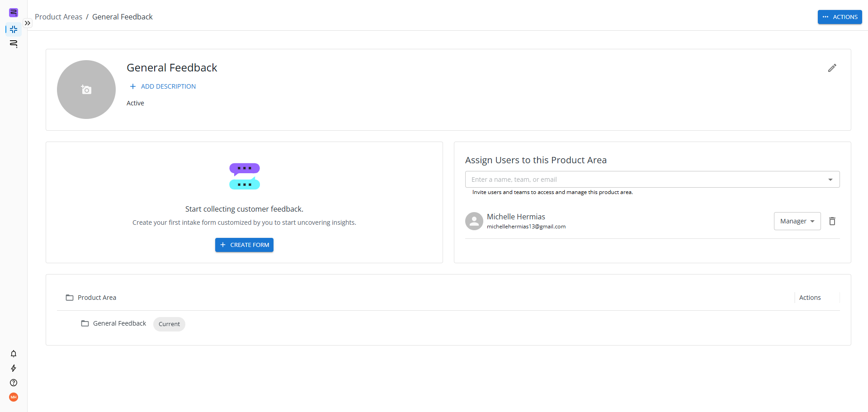Open the Actions button at top right
This screenshot has height=412, width=868.
point(840,17)
